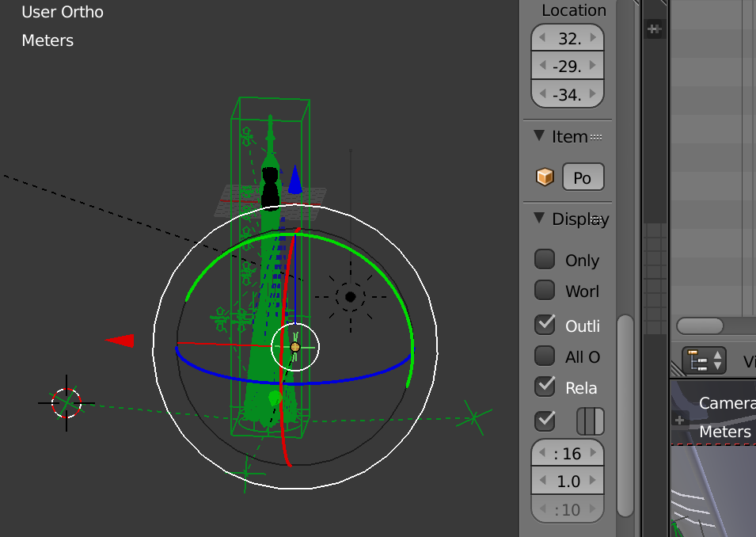
Task: Open the View menu in the outliner header
Action: click(748, 361)
